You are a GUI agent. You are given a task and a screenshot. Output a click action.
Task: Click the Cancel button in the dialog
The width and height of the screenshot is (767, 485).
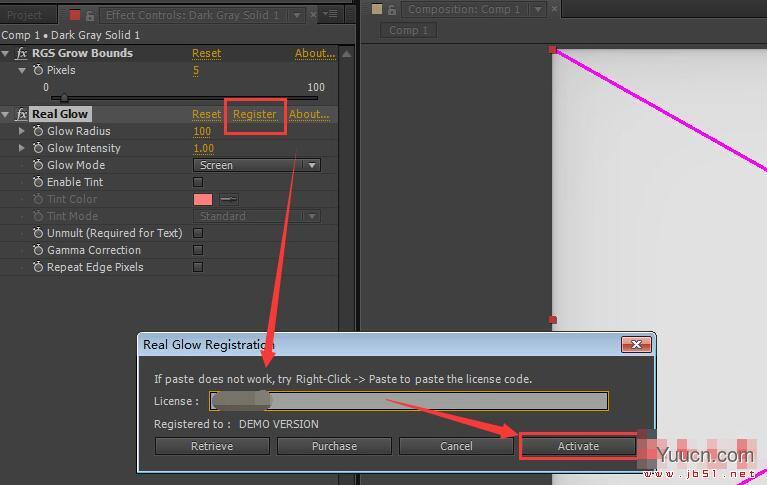(x=456, y=446)
